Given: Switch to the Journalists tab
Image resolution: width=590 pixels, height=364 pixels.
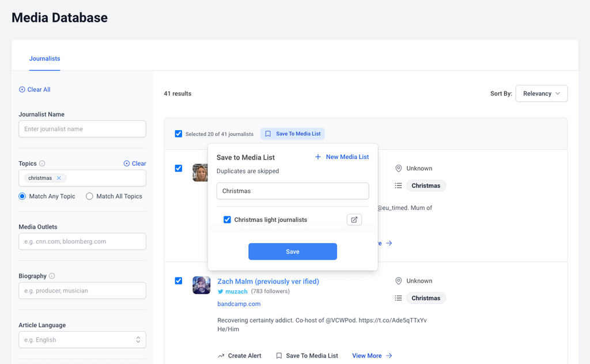Looking at the screenshot, I should pos(45,59).
